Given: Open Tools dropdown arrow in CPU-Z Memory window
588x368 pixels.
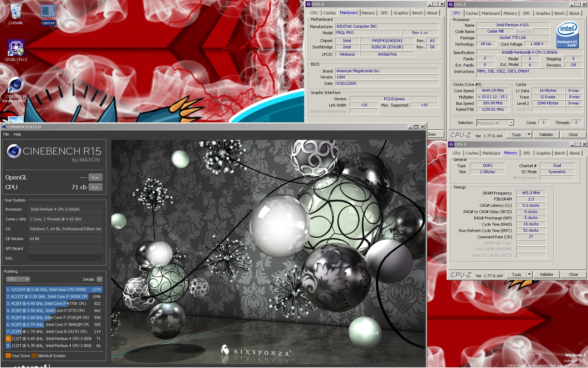Looking at the screenshot, I should tap(529, 274).
